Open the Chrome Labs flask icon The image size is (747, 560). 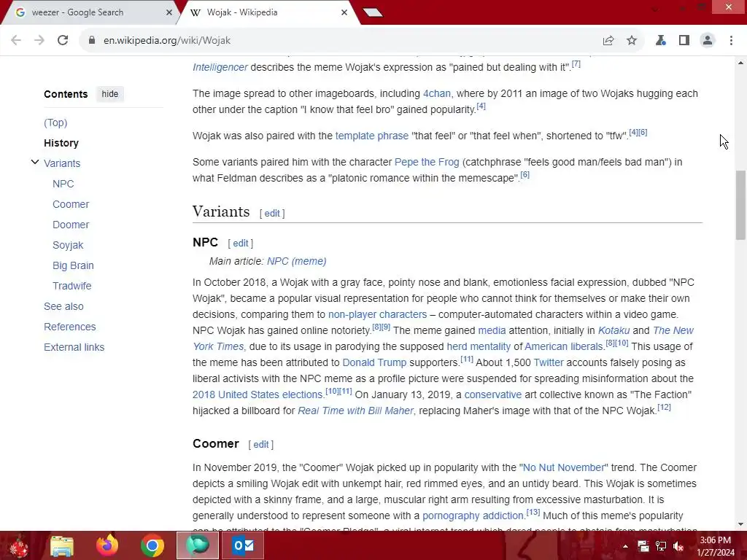pos(660,41)
